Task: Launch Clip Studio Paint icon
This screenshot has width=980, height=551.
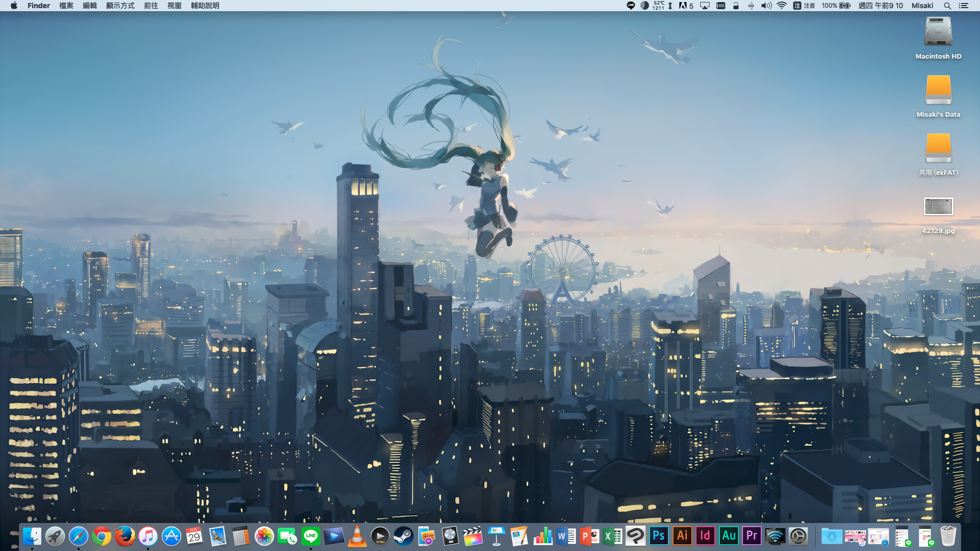Action: coord(635,536)
